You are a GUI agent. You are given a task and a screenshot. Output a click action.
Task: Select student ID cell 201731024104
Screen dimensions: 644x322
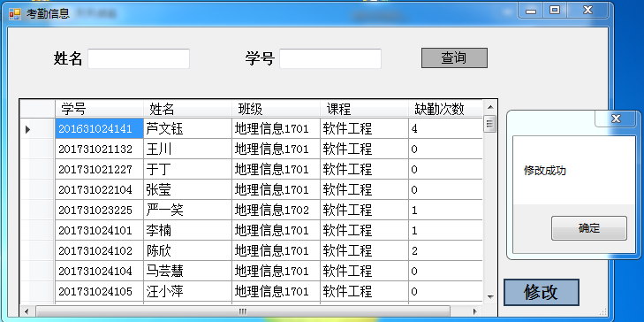100,271
